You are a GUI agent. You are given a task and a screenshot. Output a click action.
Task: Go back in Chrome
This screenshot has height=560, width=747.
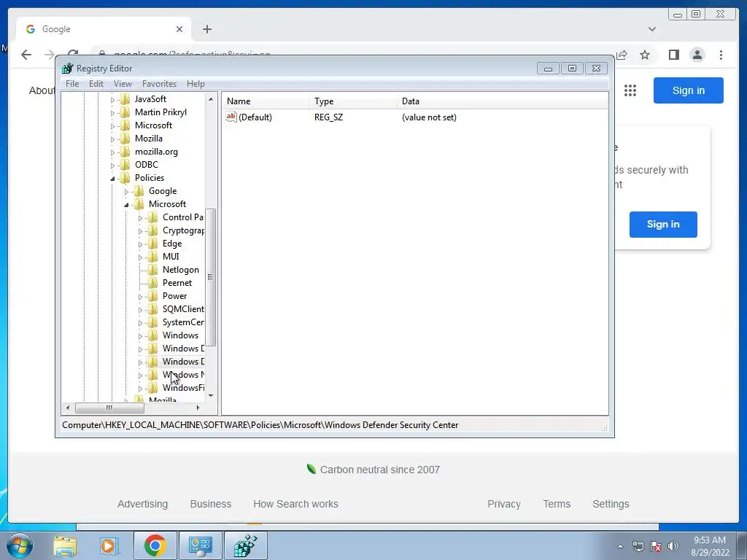[26, 55]
